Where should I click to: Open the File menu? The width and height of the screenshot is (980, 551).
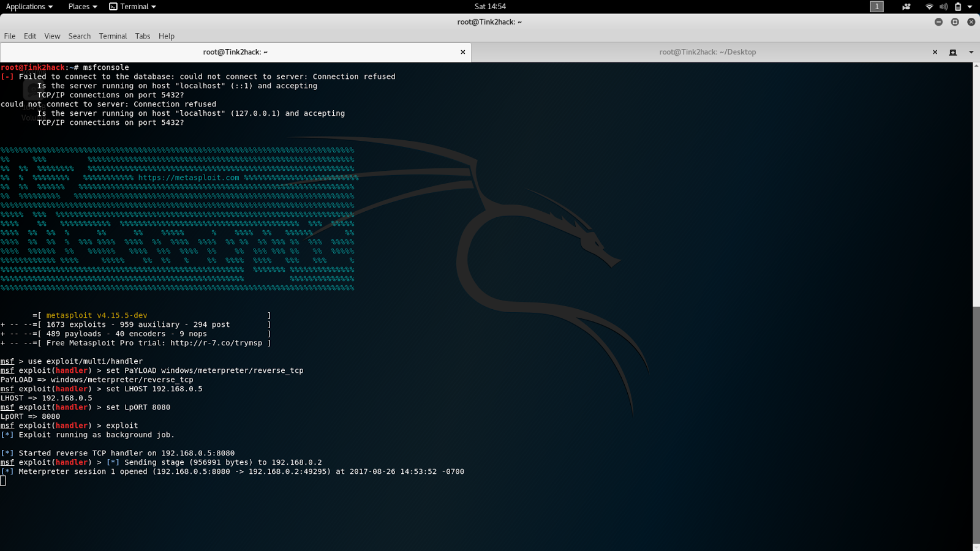[10, 36]
